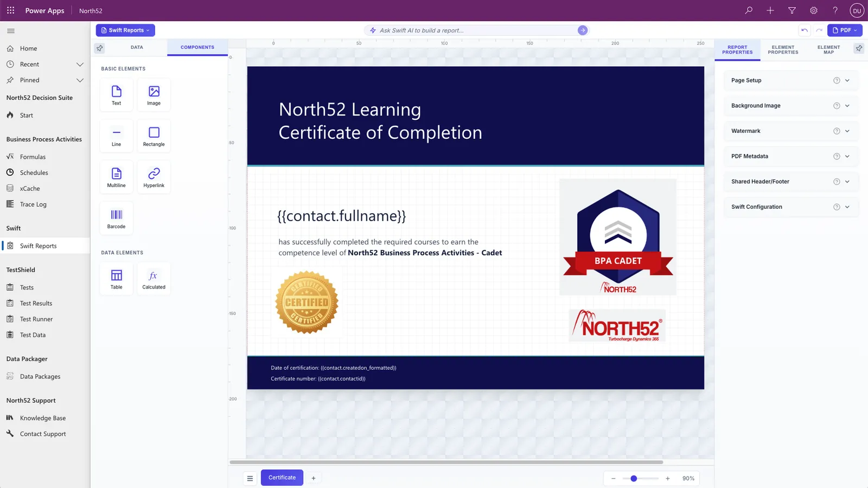868x488 pixels.
Task: Expand the Swift Configuration section
Action: [x=791, y=207]
